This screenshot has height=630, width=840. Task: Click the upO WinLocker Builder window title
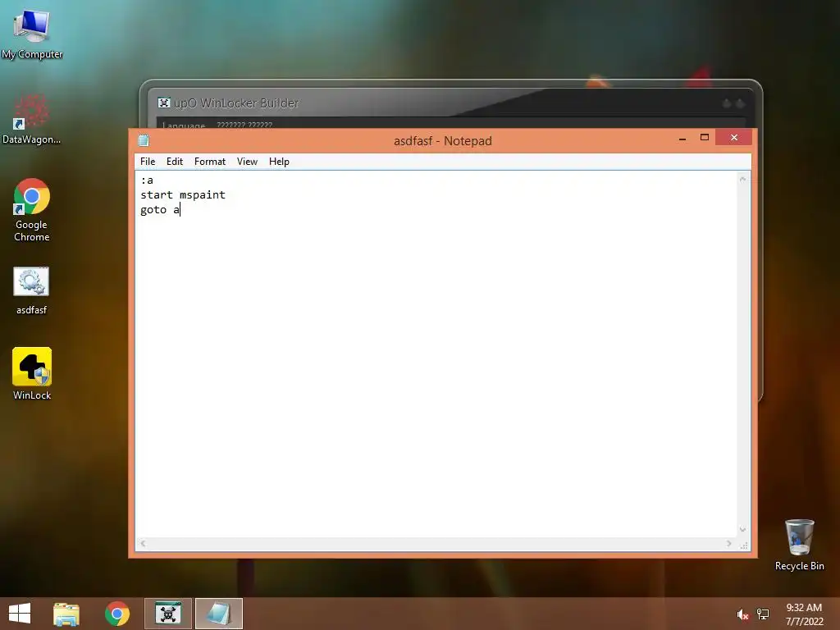[x=236, y=103]
